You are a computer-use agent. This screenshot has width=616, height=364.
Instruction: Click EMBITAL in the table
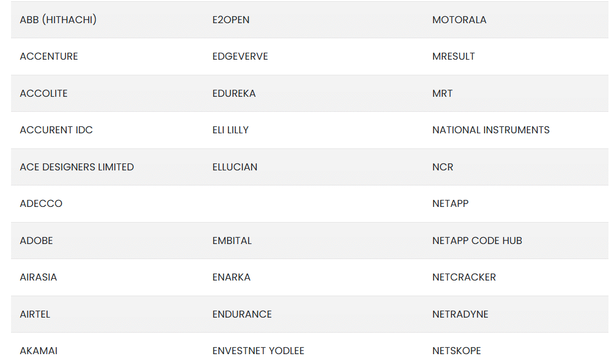point(232,241)
